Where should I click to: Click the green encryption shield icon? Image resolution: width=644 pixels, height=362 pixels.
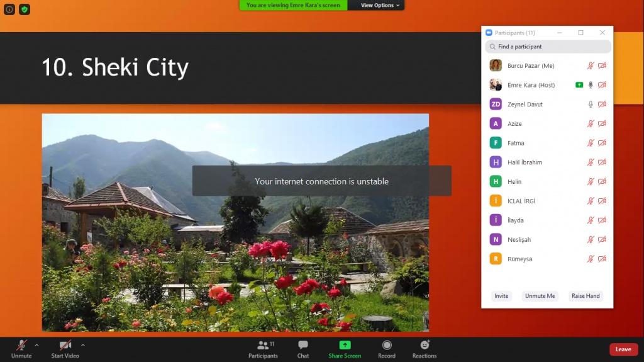[x=24, y=9]
